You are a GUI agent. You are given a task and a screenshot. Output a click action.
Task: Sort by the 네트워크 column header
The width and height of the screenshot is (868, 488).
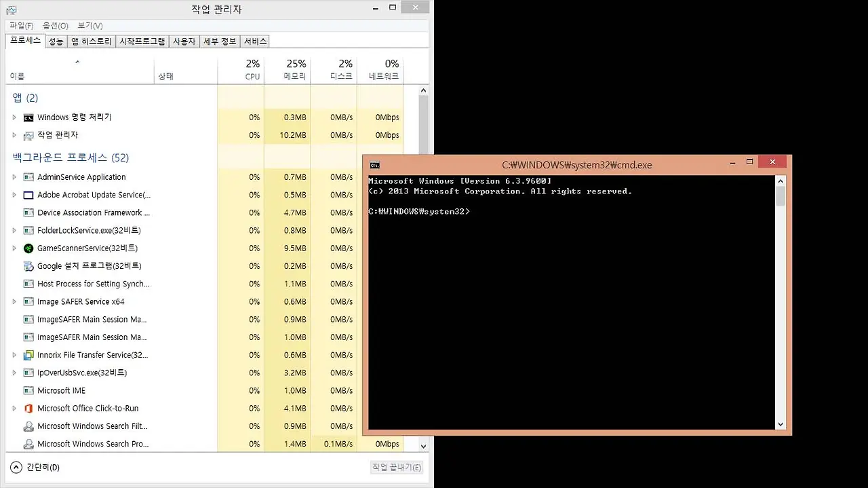point(380,70)
